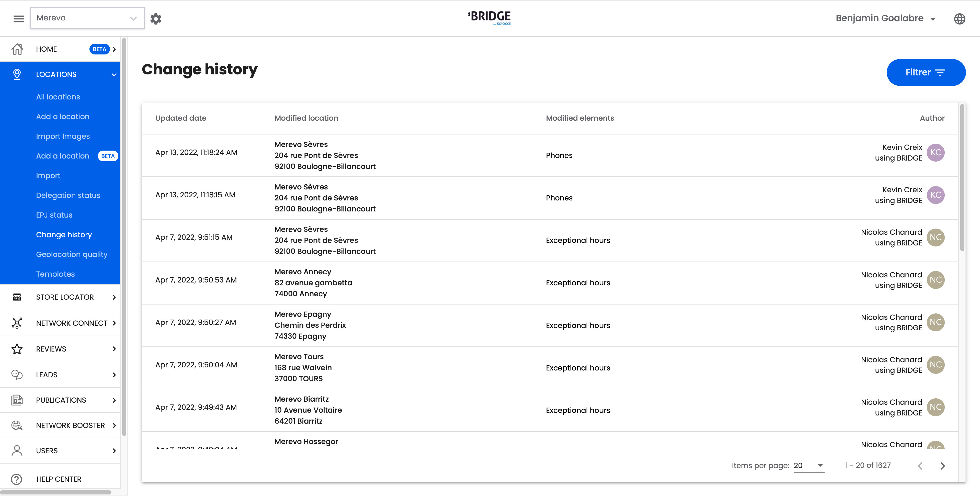980x496 pixels.
Task: Click the Help Center question mark icon
Action: (x=16, y=479)
